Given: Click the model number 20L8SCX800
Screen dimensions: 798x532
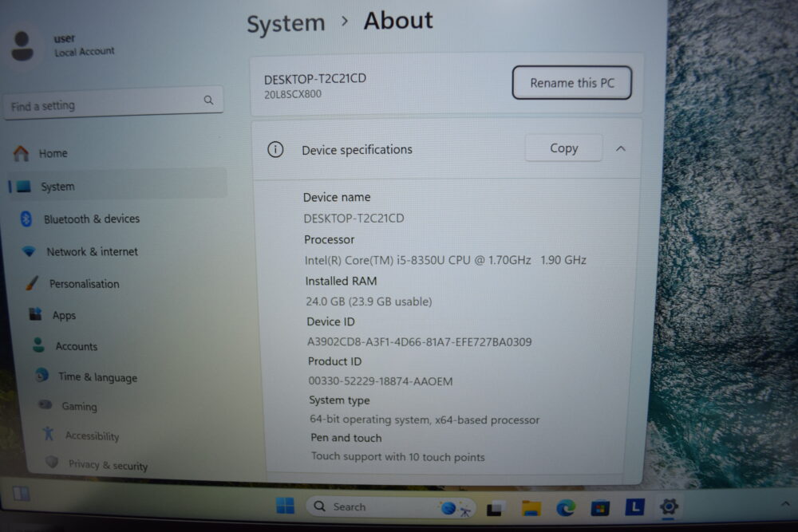Looking at the screenshot, I should pos(293,94).
